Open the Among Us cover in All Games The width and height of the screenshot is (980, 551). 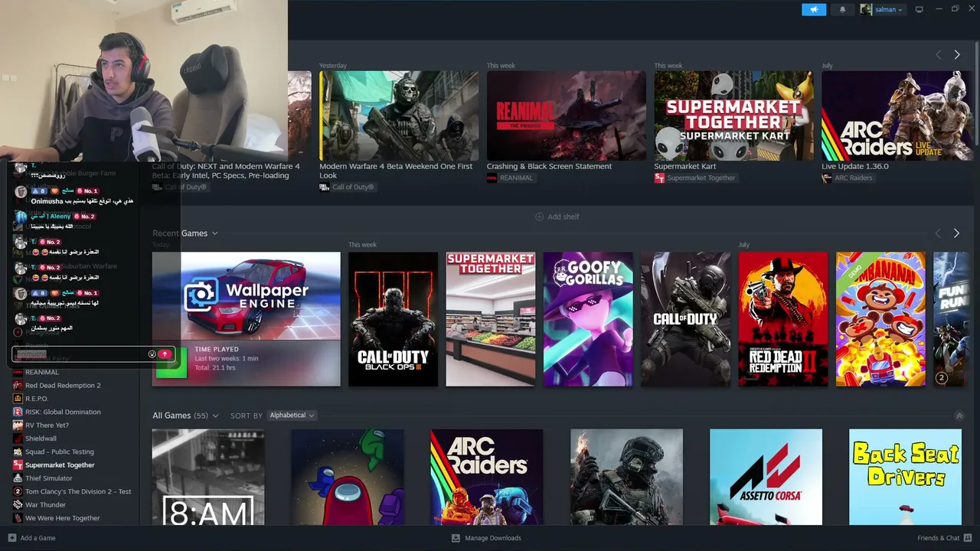pyautogui.click(x=348, y=477)
